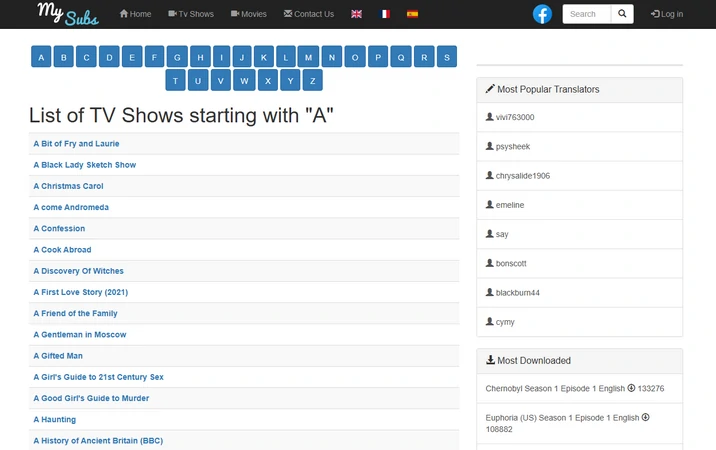Select letter H button

click(x=200, y=57)
